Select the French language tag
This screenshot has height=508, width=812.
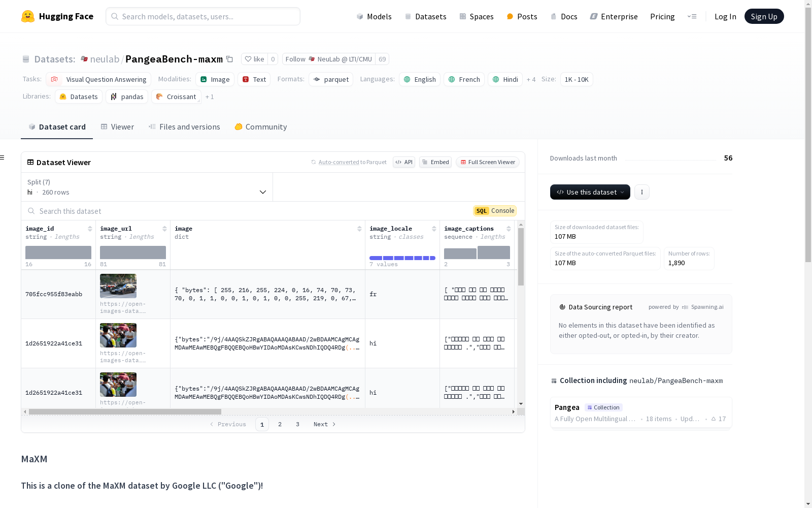(x=464, y=79)
